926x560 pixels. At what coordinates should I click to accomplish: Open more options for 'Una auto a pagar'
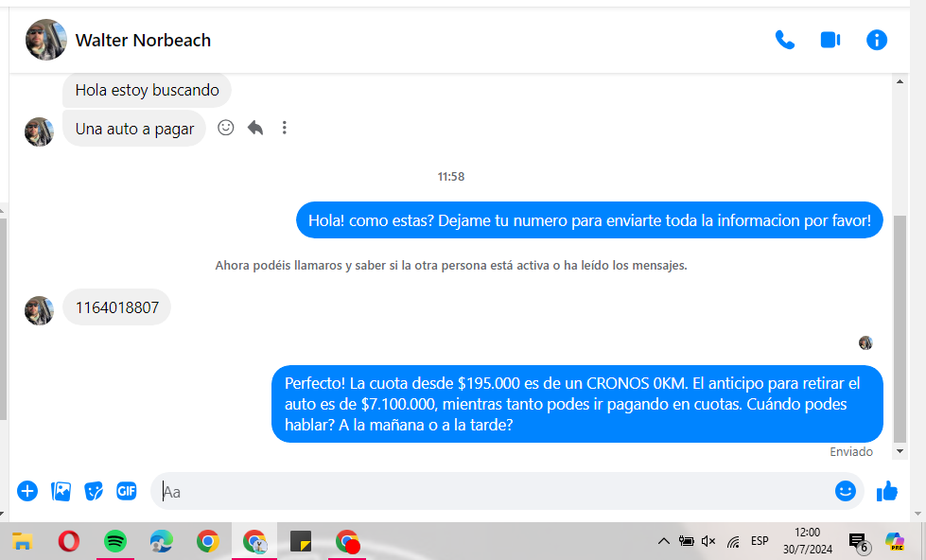tap(284, 128)
